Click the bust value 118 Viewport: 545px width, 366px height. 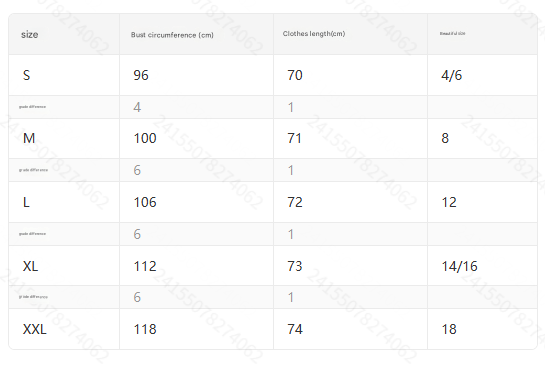(145, 329)
